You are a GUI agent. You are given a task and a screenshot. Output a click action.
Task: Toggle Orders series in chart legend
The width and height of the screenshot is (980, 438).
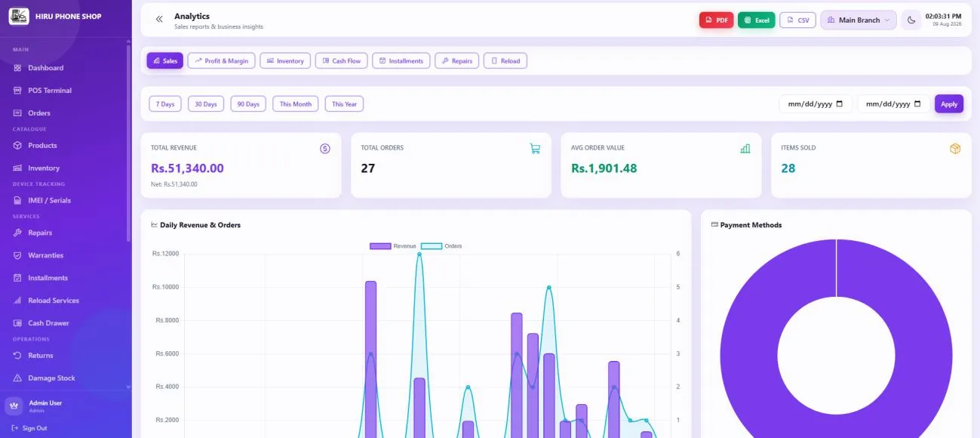[x=441, y=246]
